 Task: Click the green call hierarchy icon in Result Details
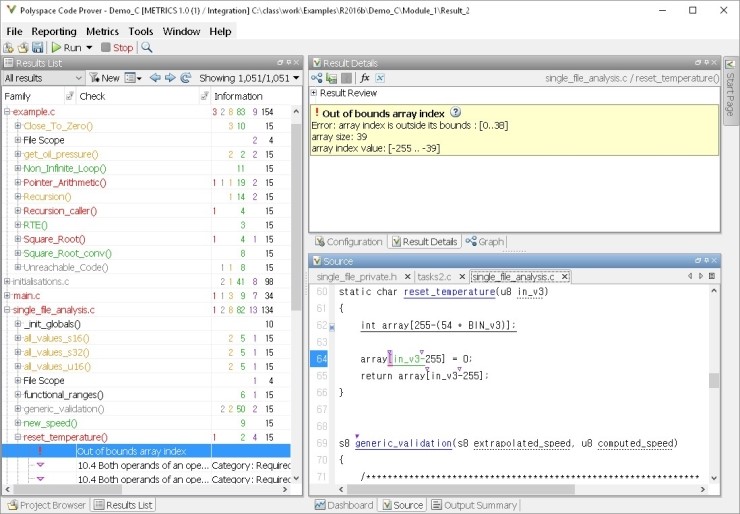click(x=331, y=78)
